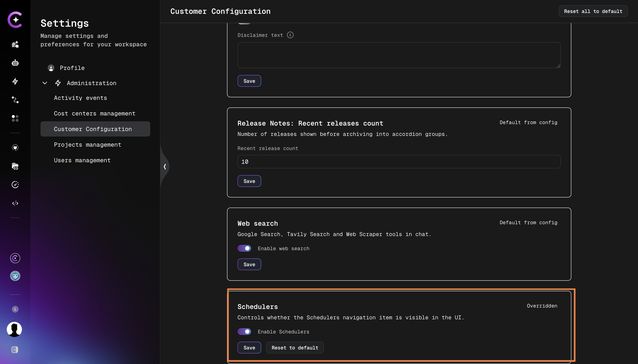Open Projects management

point(87,145)
